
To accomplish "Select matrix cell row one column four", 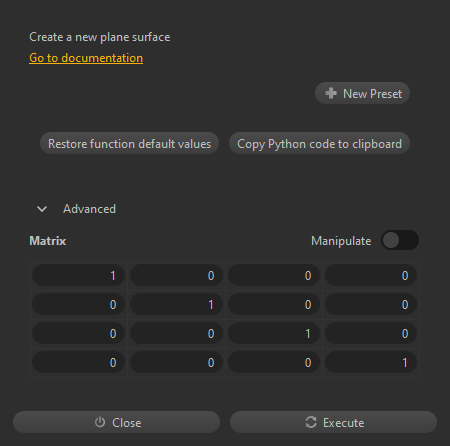I will [x=371, y=275].
